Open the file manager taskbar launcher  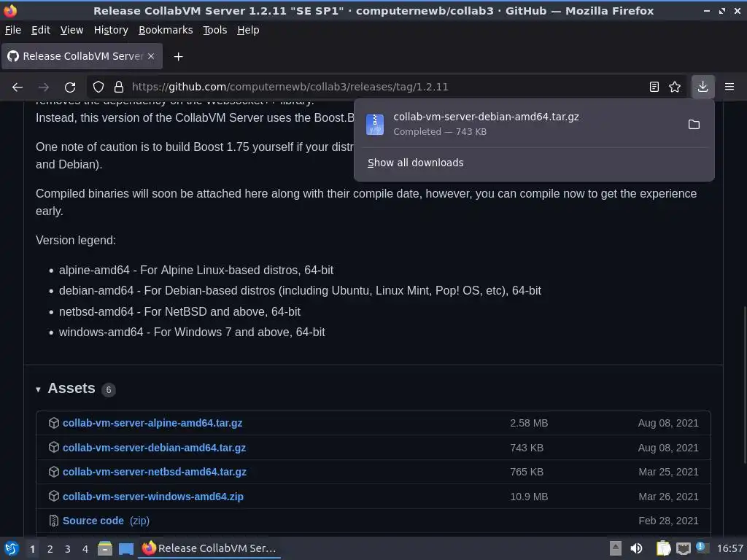click(105, 548)
